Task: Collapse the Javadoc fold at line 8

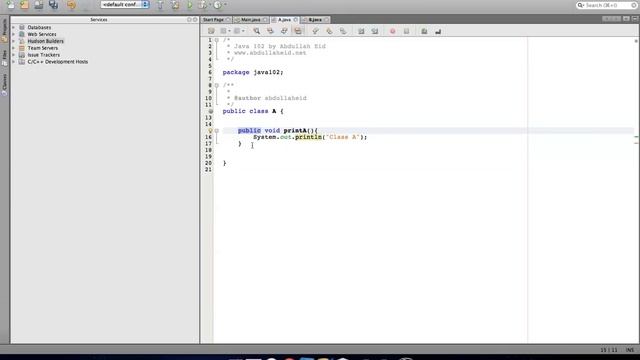Action: coord(217,85)
